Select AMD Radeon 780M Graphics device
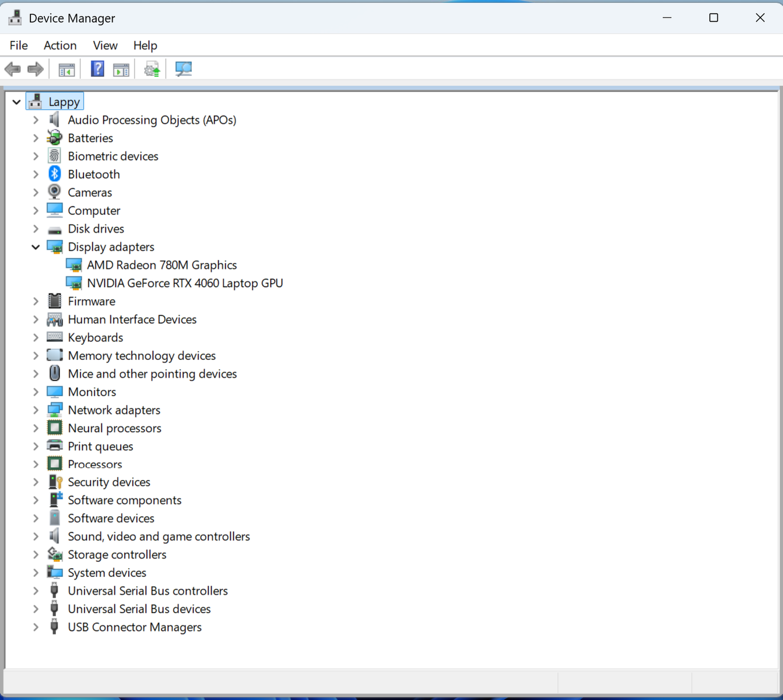The height and width of the screenshot is (700, 783). [x=161, y=265]
